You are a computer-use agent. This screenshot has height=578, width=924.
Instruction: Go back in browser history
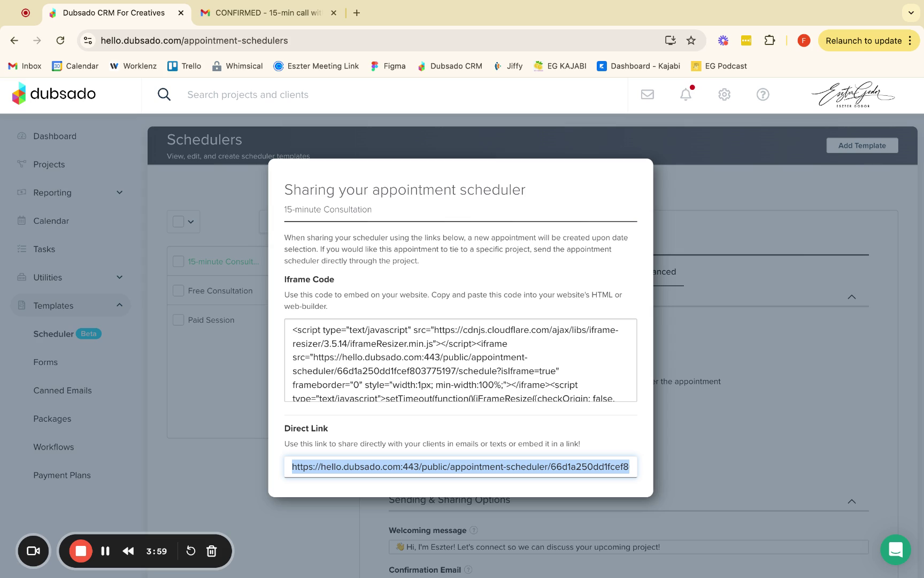coord(14,41)
